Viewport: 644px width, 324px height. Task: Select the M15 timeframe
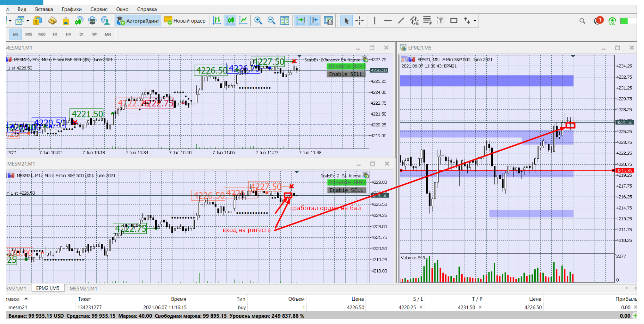pos(29,35)
